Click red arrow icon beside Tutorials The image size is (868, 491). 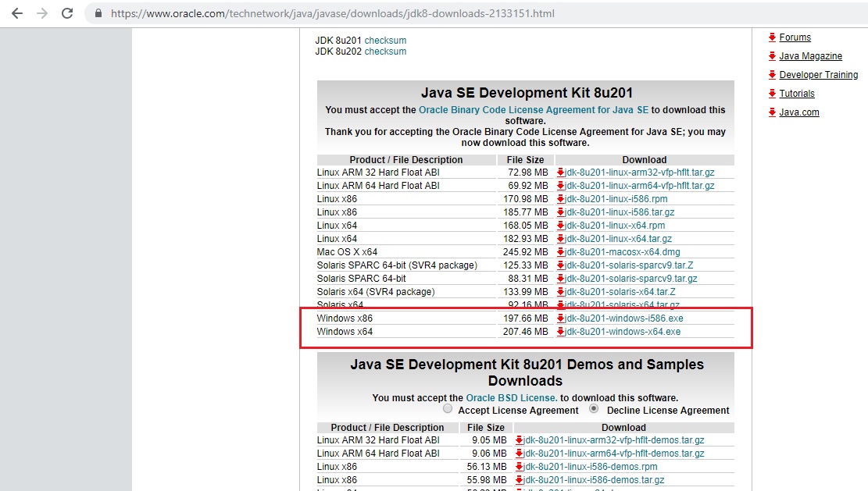click(x=772, y=94)
